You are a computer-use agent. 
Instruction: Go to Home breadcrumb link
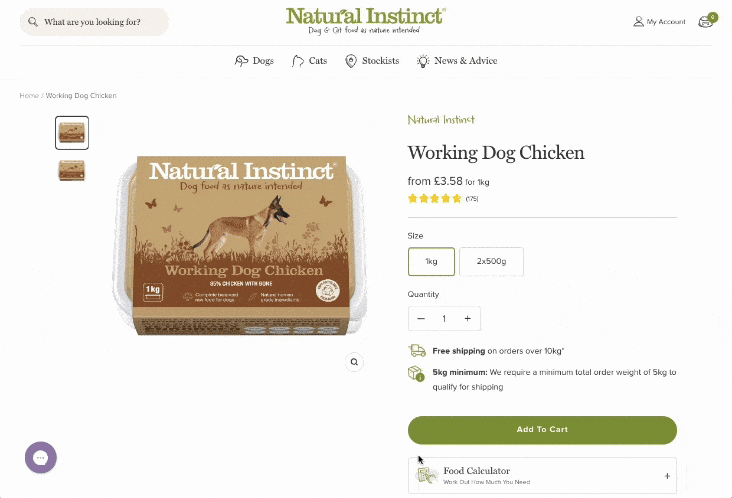pos(28,96)
